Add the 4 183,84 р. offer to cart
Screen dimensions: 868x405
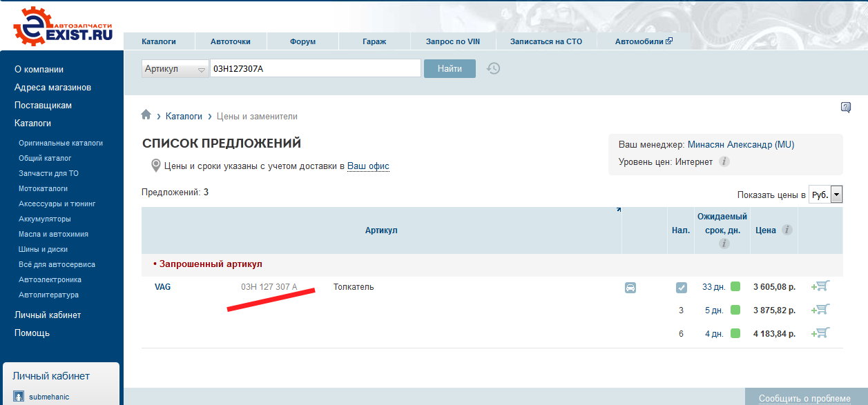click(x=820, y=333)
